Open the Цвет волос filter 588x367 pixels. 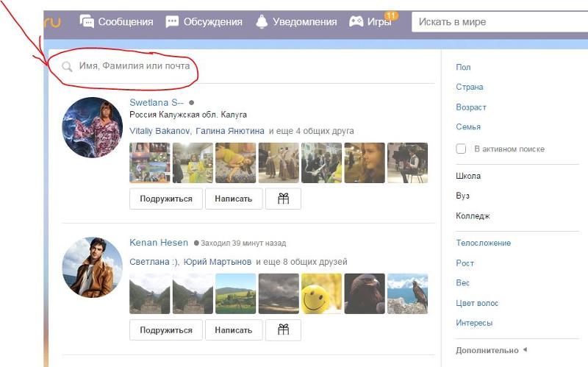[x=477, y=303]
